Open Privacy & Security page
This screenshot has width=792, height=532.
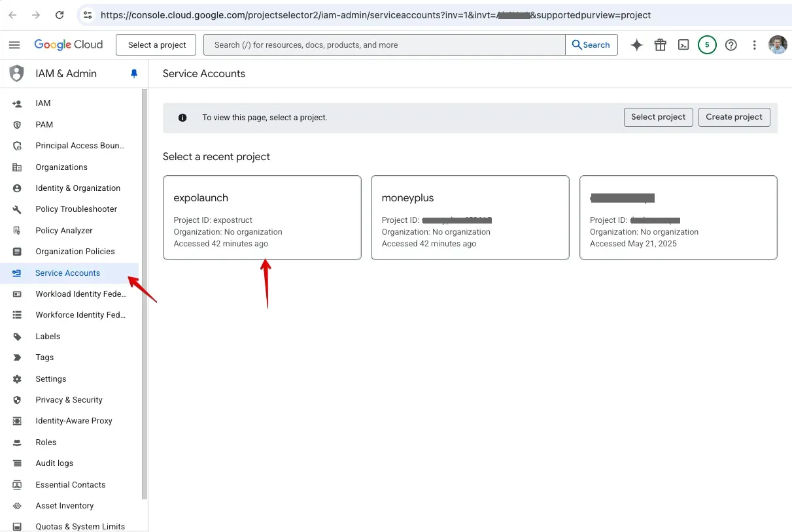[69, 400]
